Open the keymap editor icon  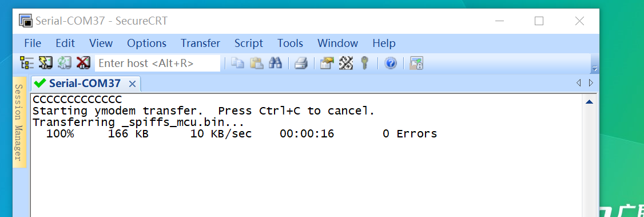point(346,63)
